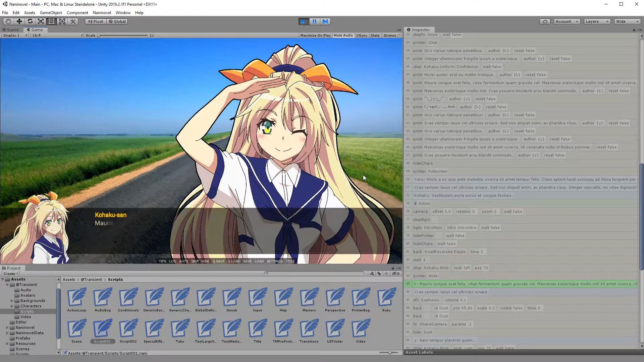Toggle Maximize On Play
The image size is (644, 362).
click(x=315, y=35)
